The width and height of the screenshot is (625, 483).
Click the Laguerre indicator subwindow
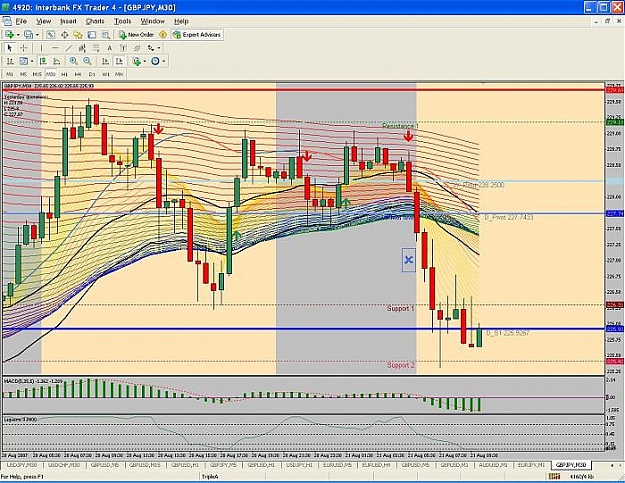pyautogui.click(x=303, y=434)
